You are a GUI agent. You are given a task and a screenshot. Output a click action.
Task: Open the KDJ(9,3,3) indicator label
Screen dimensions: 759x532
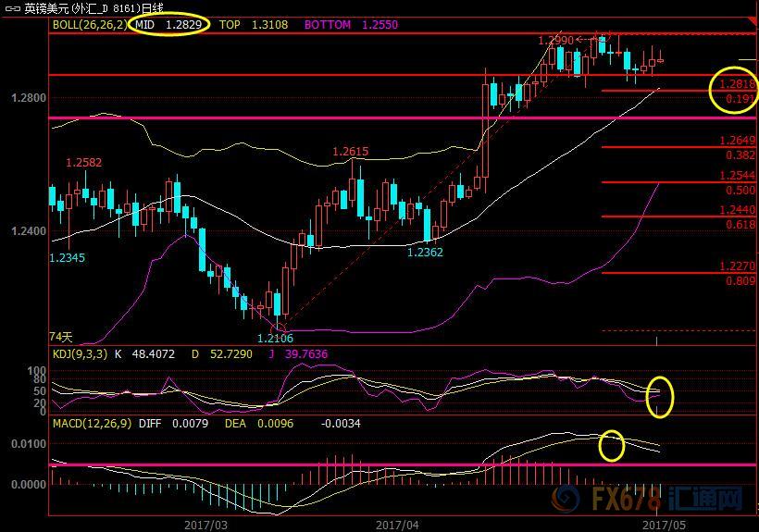pyautogui.click(x=80, y=353)
